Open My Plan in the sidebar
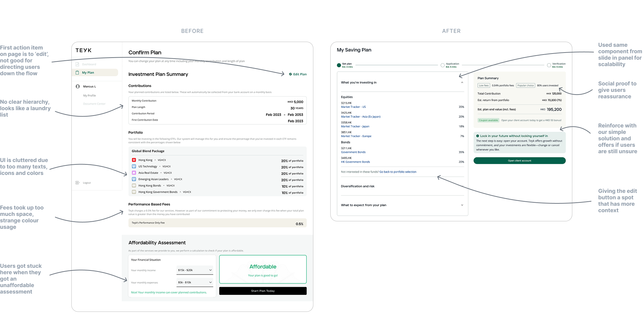This screenshot has width=644, height=322. point(88,73)
